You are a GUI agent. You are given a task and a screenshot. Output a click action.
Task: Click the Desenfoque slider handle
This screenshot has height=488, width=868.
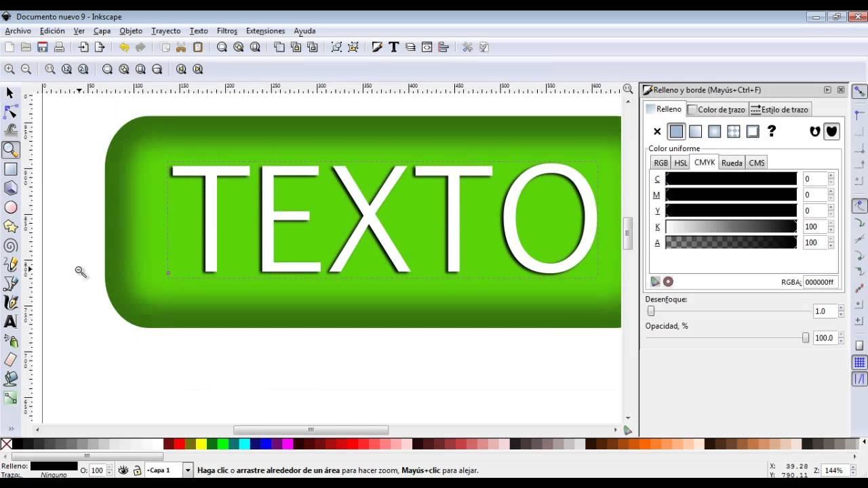tap(651, 311)
